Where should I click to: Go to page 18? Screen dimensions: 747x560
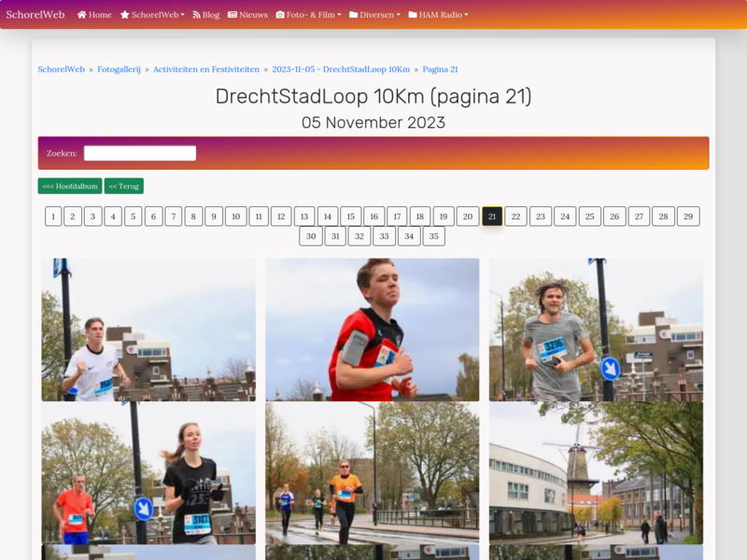point(420,217)
